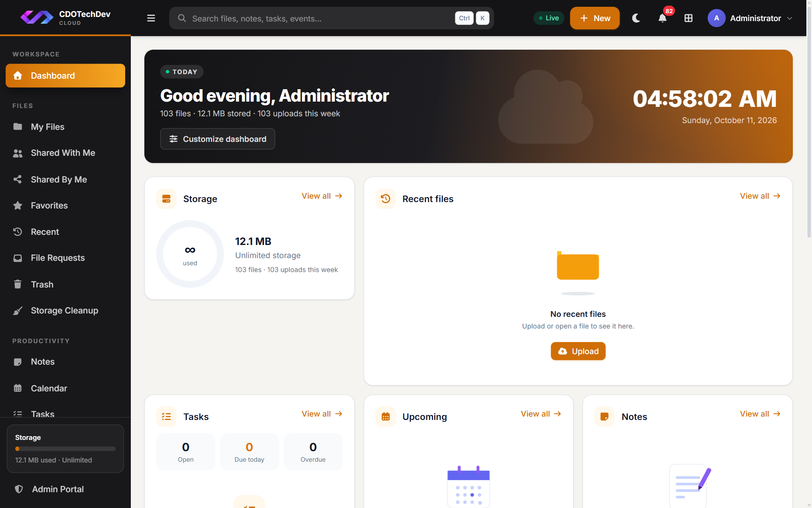Click the Notes card sticky-note icon
812x508 pixels.
604,417
